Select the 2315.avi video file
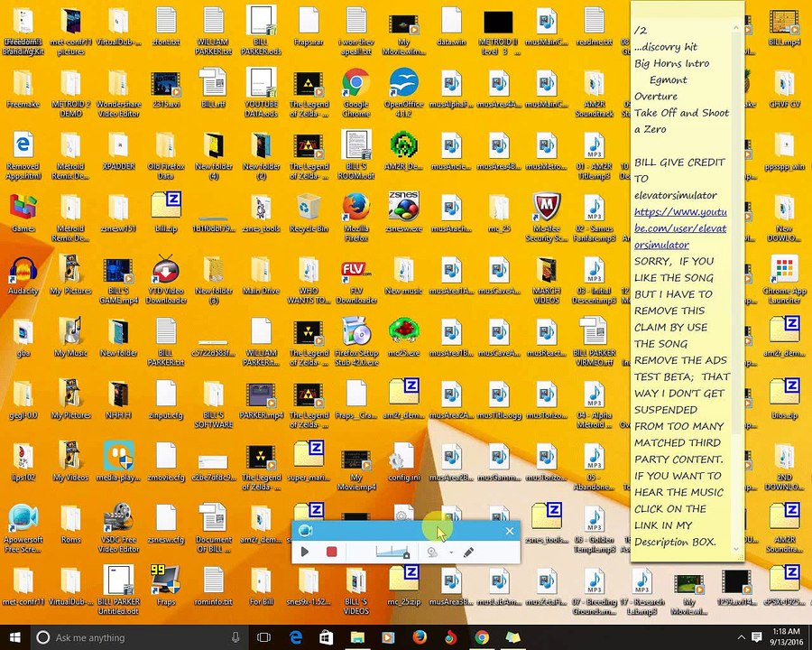The height and width of the screenshot is (650, 812). coord(166,88)
